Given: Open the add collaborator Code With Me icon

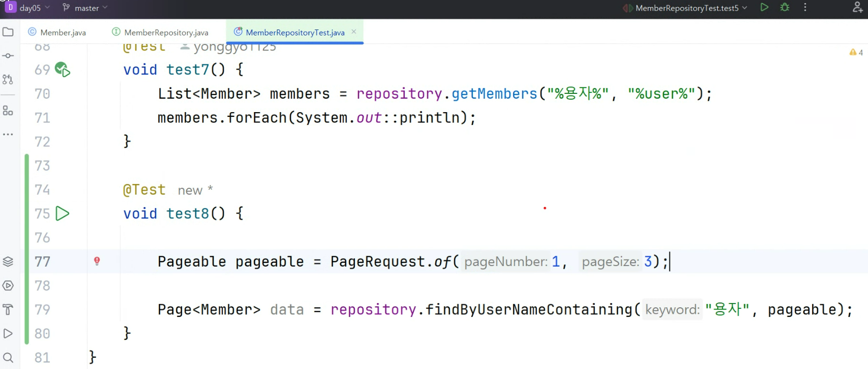Looking at the screenshot, I should click(858, 8).
